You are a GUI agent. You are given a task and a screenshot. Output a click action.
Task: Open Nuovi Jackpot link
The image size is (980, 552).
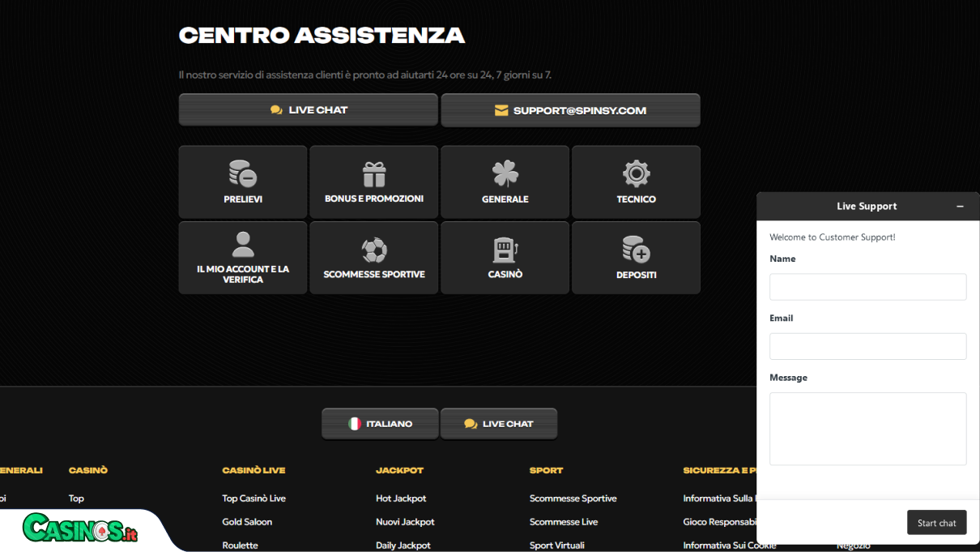tap(405, 522)
